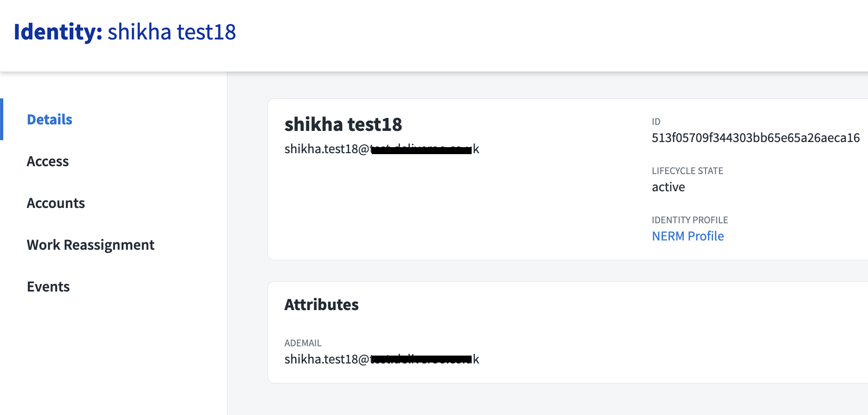Open the Details tab in sidebar
868x415 pixels.
pyautogui.click(x=50, y=120)
